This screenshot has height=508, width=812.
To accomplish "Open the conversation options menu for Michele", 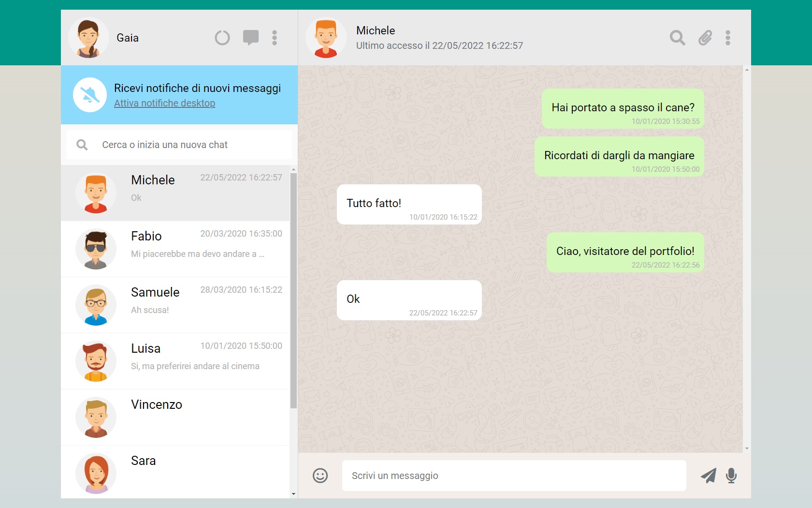I will 727,38.
